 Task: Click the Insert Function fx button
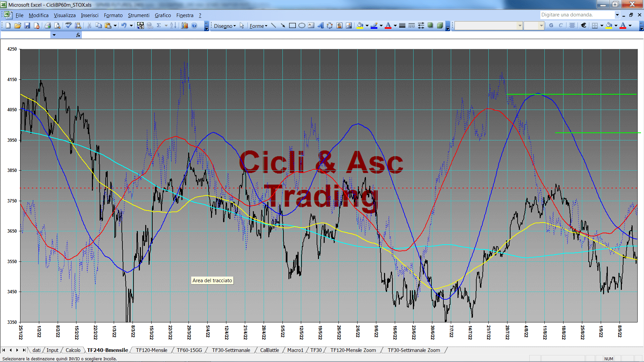click(x=78, y=35)
